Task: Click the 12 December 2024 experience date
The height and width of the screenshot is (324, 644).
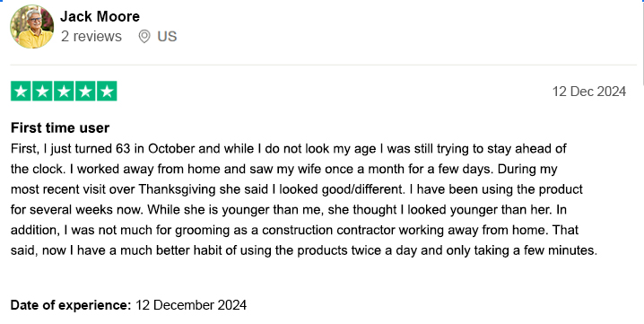Action: (x=191, y=305)
